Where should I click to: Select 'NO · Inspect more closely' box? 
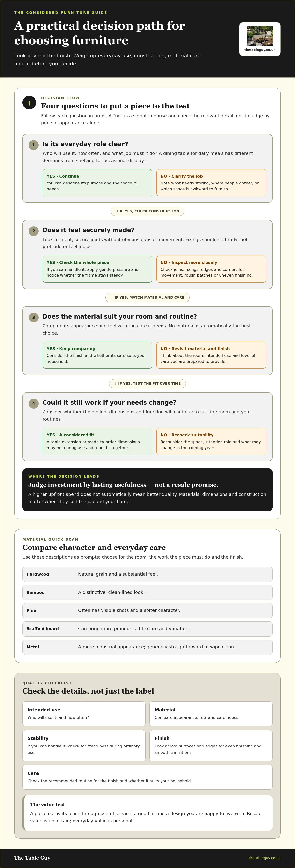pyautogui.click(x=211, y=269)
